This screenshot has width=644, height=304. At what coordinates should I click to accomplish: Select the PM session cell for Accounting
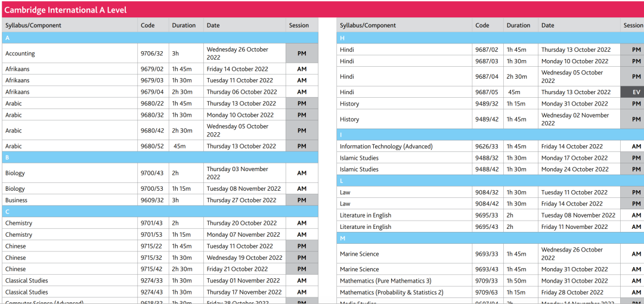coord(302,54)
